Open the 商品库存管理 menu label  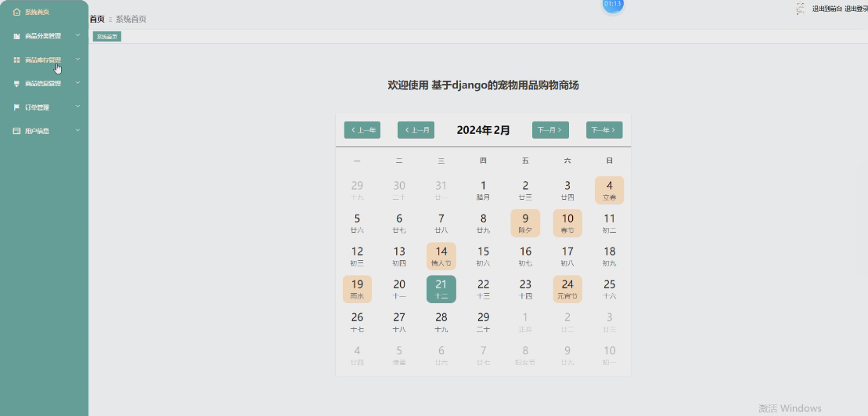coord(42,60)
